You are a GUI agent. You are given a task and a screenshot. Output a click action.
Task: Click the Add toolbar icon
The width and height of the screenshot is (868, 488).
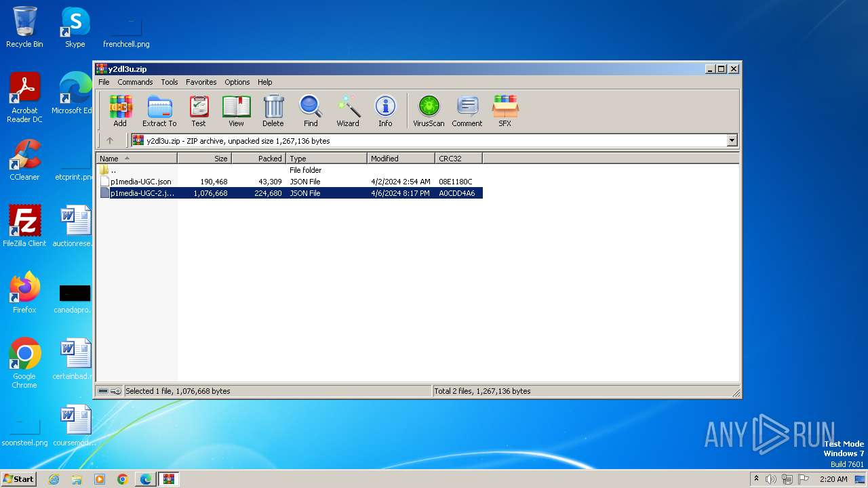coord(120,111)
